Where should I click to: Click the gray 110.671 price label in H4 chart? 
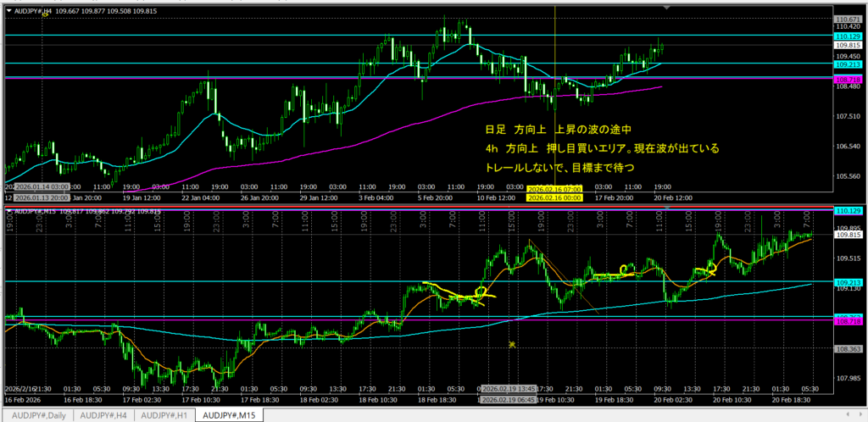(x=848, y=19)
